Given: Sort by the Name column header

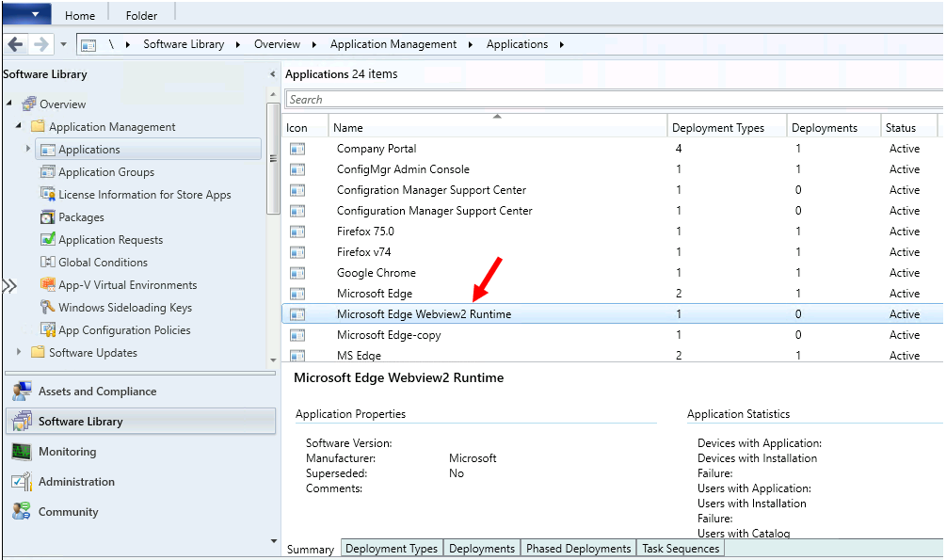Looking at the screenshot, I should 498,127.
